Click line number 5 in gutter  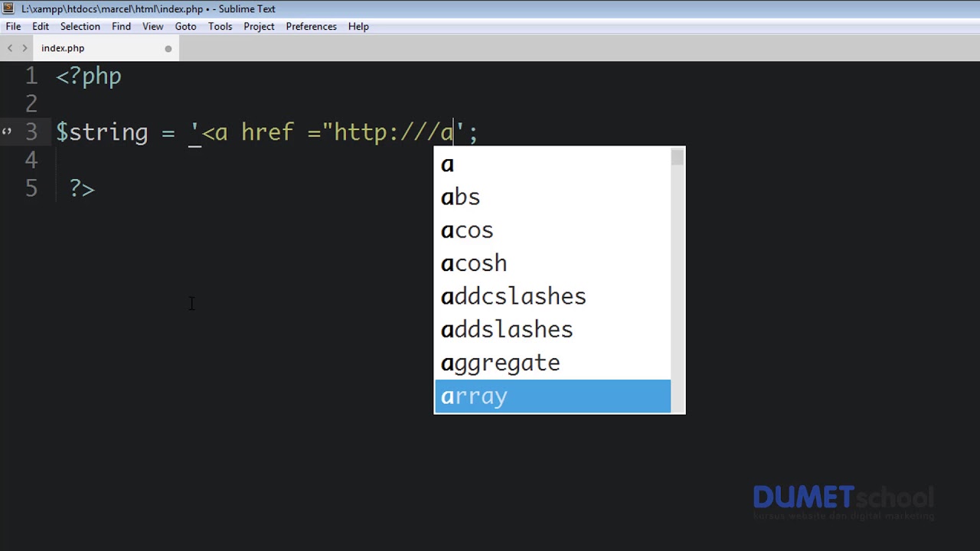click(x=31, y=188)
